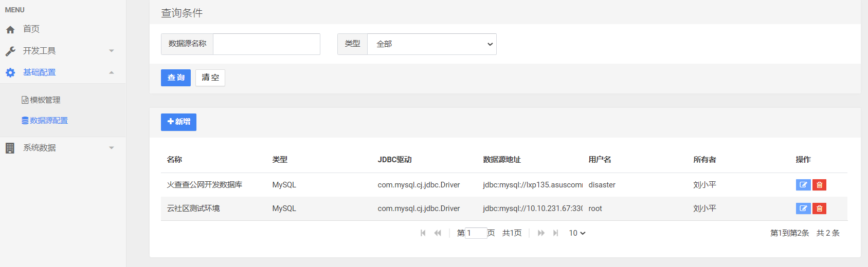Open the page size dropdown showing 10
Screen dimensions: 868x267
click(x=577, y=233)
